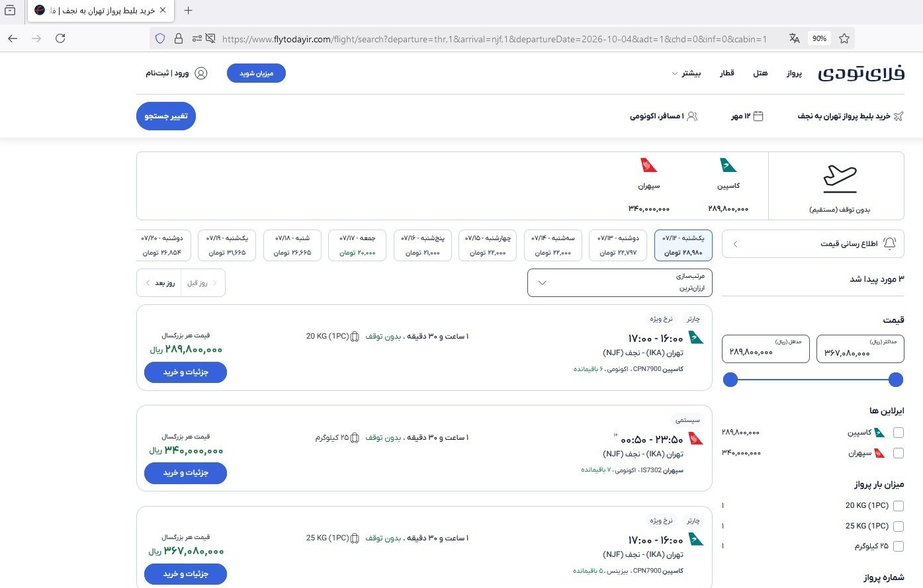Check the کاسپین airline filter

click(898, 433)
